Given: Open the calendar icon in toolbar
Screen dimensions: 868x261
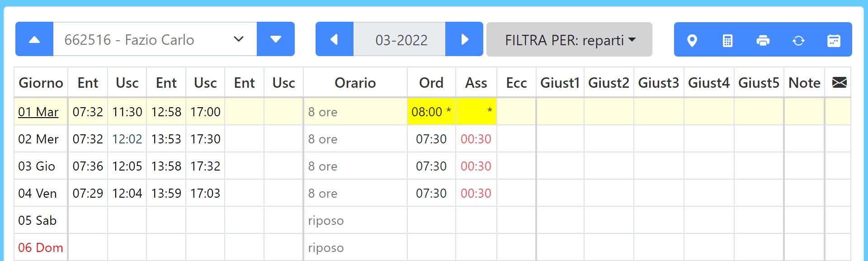Looking at the screenshot, I should [x=834, y=40].
